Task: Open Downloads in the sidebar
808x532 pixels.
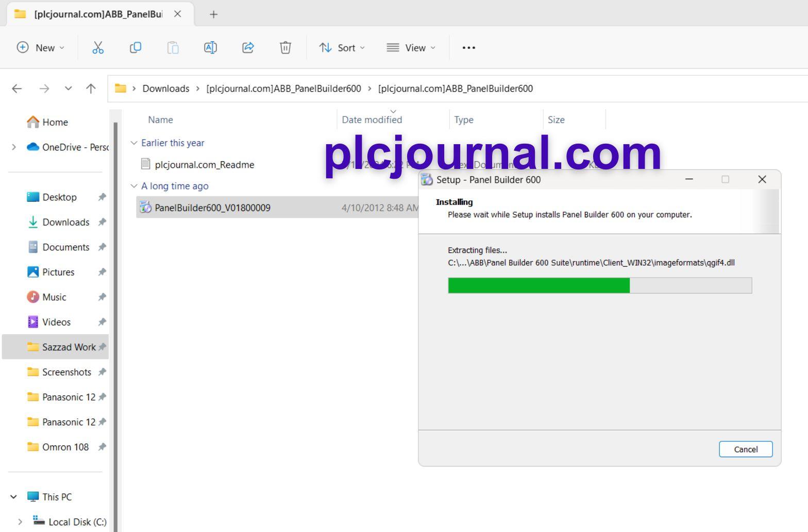Action: pos(66,222)
